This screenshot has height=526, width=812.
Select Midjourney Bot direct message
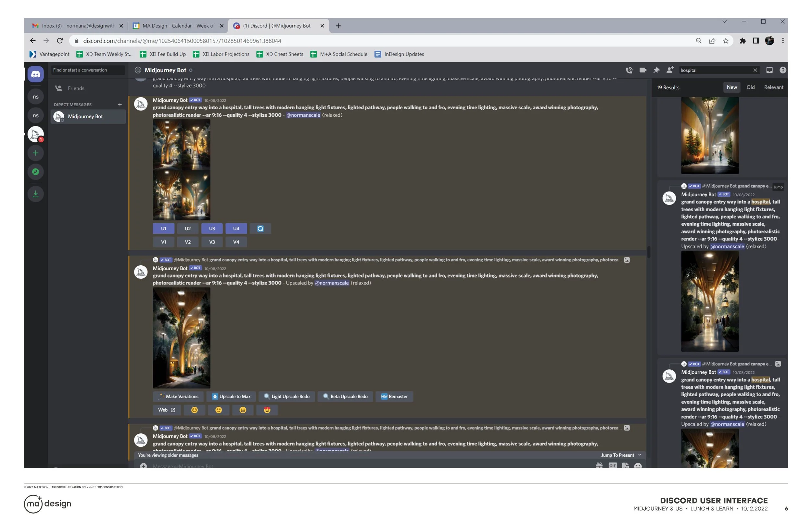[x=88, y=116]
